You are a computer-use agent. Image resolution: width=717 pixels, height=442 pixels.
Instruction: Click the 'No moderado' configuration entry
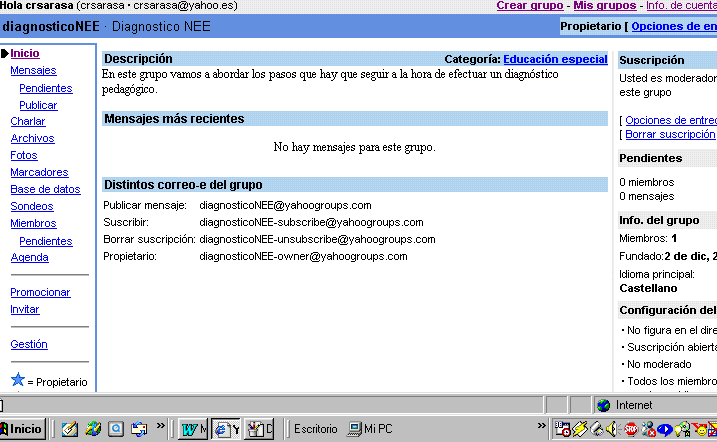tap(658, 364)
